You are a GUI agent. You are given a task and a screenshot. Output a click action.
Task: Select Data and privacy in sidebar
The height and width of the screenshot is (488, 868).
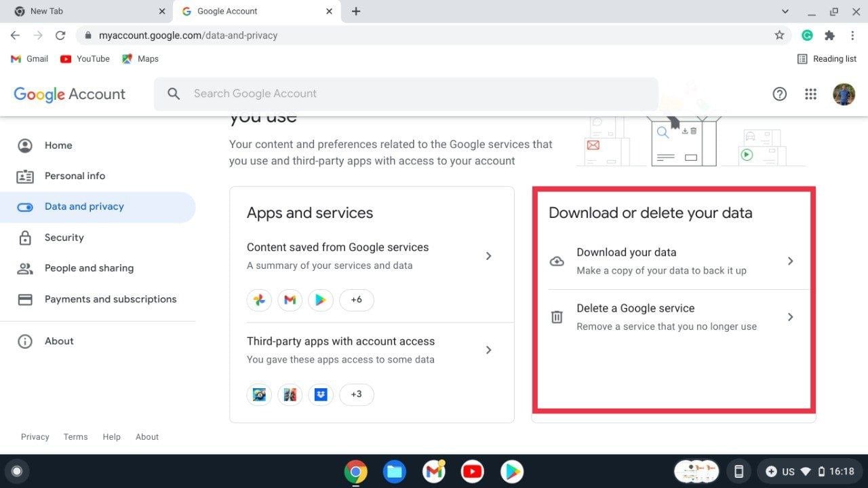tap(98, 207)
